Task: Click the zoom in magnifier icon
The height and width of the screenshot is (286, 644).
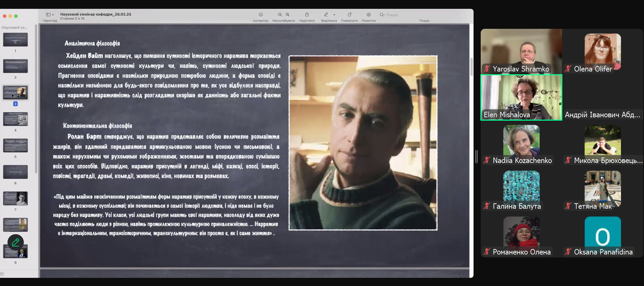Action: point(288,15)
